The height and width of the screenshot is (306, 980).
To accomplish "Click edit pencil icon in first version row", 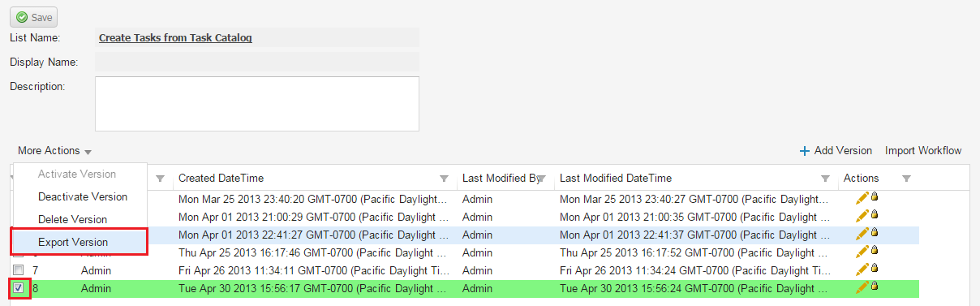I will coord(862,197).
